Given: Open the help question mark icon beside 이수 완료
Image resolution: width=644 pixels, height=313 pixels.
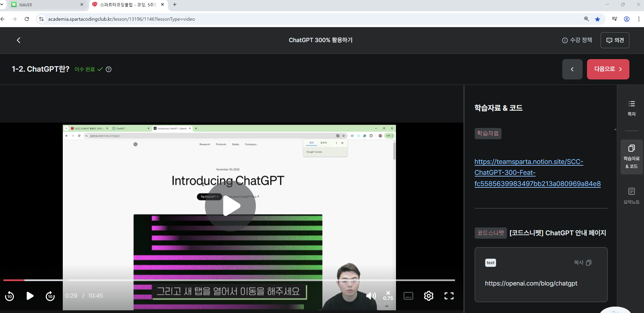Looking at the screenshot, I should pyautogui.click(x=109, y=69).
